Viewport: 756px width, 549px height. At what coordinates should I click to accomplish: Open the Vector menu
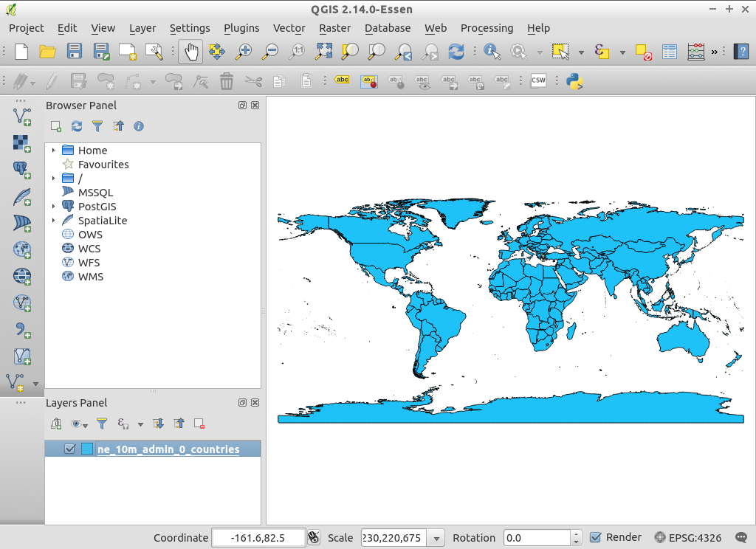289,28
